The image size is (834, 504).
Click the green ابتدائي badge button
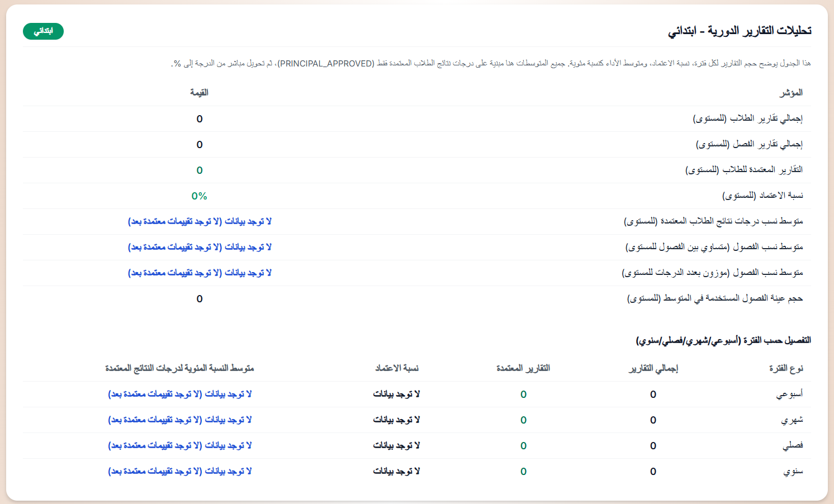tap(43, 31)
